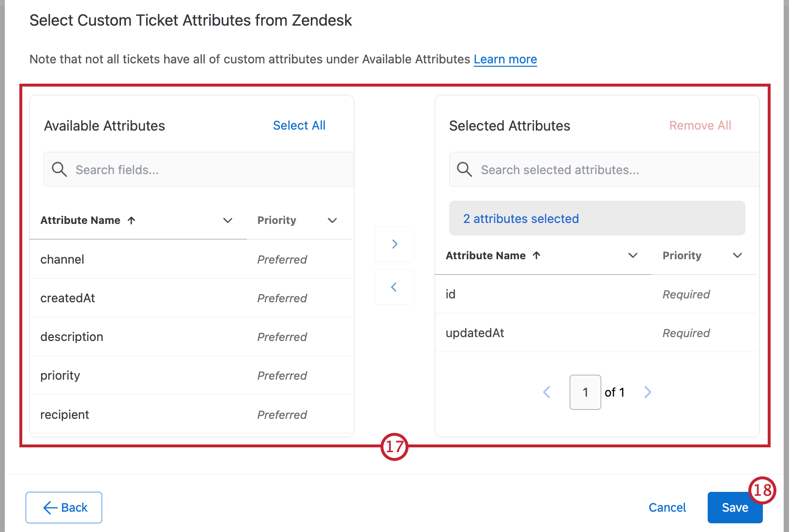Click Remove All in Selected Attributes

point(700,125)
